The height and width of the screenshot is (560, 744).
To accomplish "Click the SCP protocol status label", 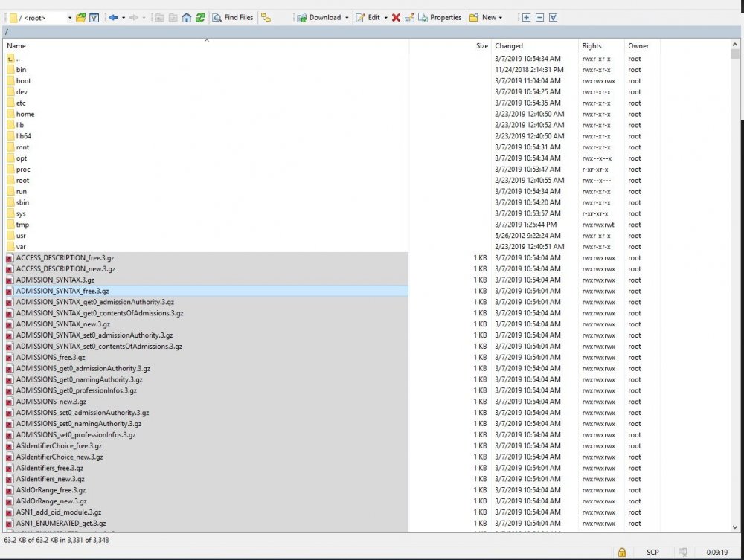I will point(652,553).
